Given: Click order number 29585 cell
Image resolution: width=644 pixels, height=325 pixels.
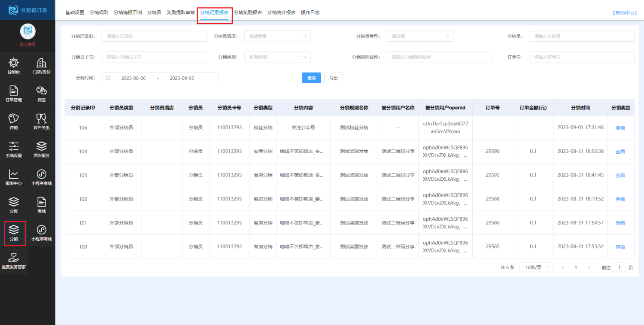Looking at the screenshot, I should pos(492,246).
